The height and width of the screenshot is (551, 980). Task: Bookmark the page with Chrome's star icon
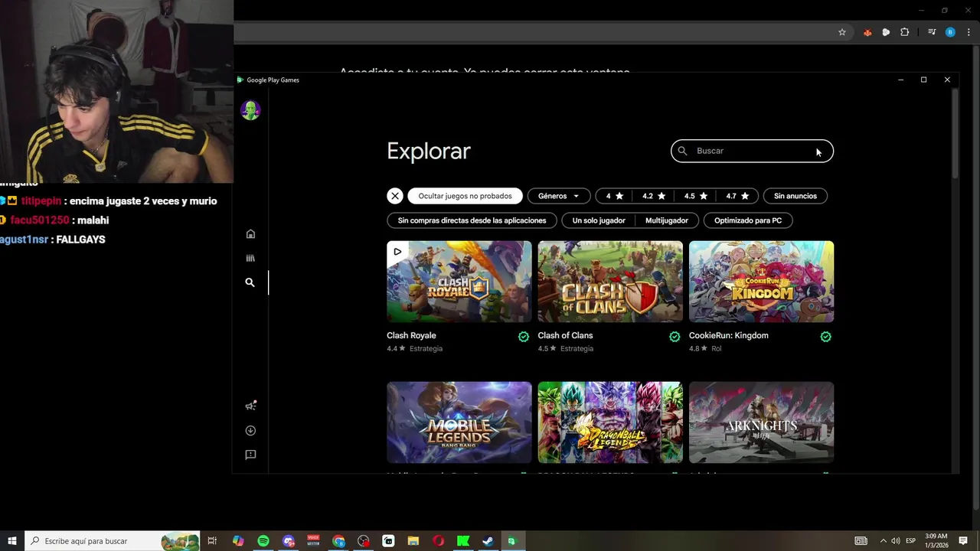coord(842,32)
